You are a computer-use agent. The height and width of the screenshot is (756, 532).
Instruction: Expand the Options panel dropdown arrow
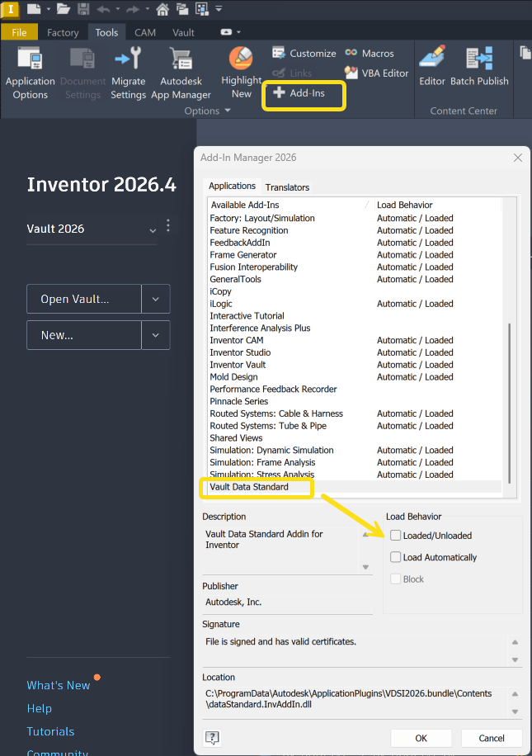[x=228, y=111]
